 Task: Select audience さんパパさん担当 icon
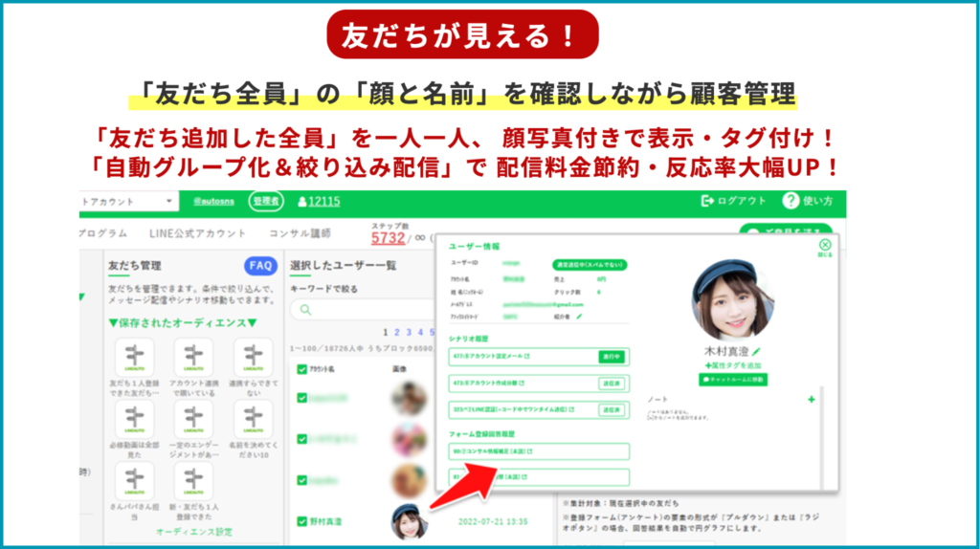[x=134, y=481]
